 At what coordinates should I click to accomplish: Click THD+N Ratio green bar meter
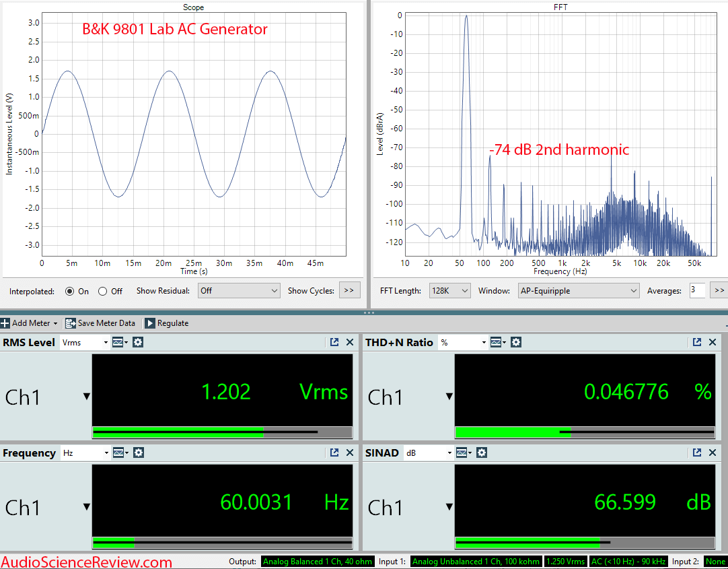pyautogui.click(x=585, y=432)
